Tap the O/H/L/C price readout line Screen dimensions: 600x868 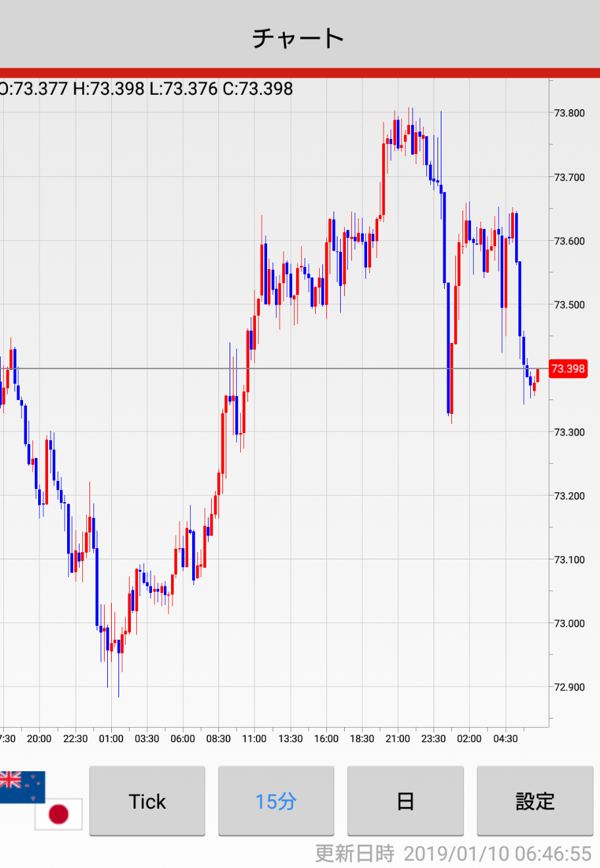point(146,89)
